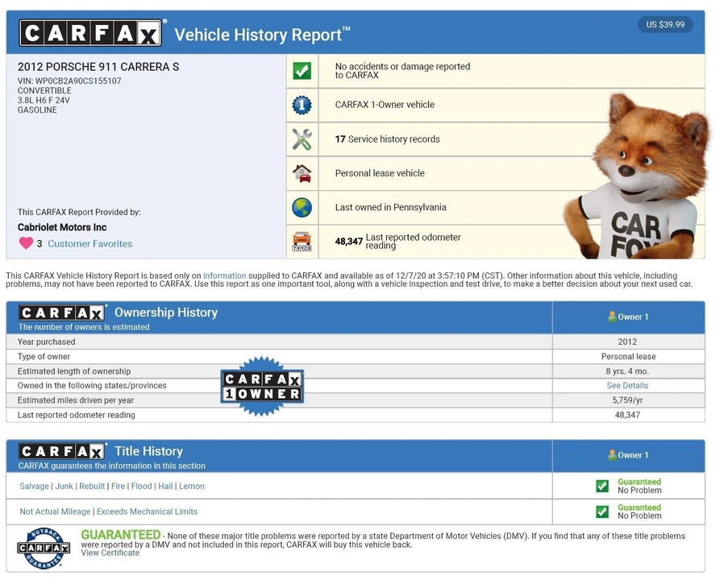Click the Owner 1 person icon in Title History
Viewport: 728px width, 580px height.
click(x=612, y=454)
